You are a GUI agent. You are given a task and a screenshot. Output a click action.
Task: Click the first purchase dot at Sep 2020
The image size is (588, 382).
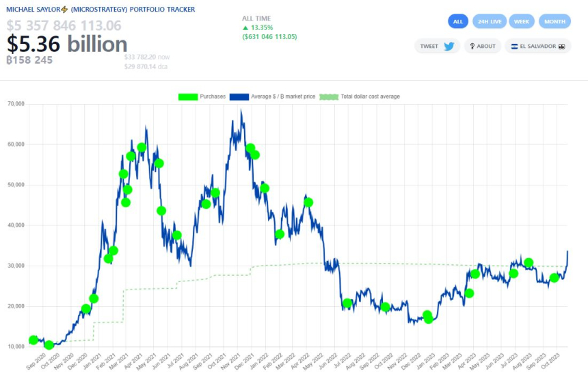[x=34, y=340]
